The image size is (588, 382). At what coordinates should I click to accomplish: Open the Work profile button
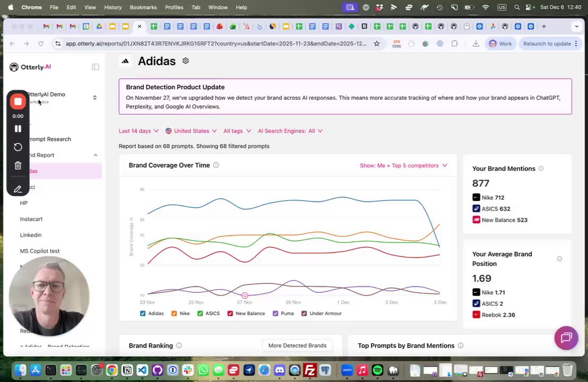tap(500, 44)
